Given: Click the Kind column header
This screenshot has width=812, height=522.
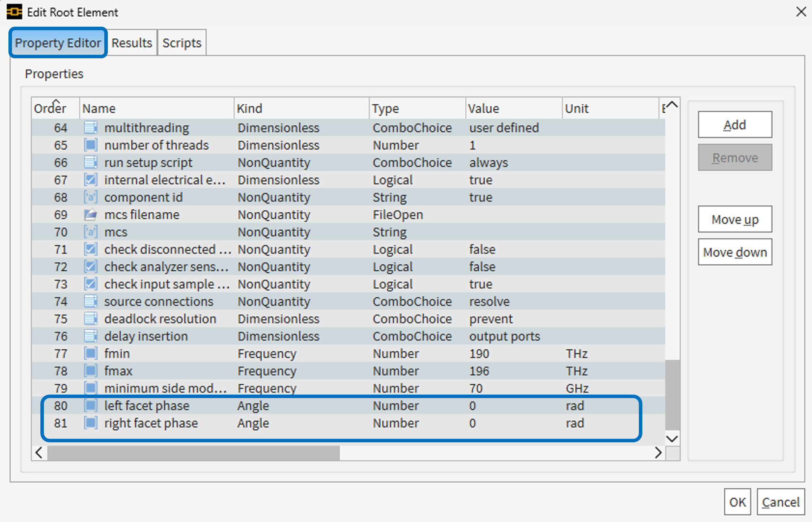Looking at the screenshot, I should [x=301, y=108].
